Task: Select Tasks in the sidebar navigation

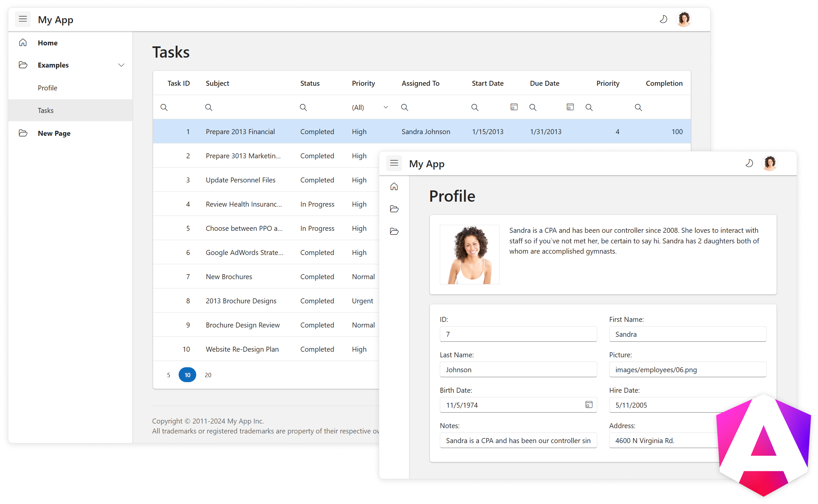Action: click(46, 110)
